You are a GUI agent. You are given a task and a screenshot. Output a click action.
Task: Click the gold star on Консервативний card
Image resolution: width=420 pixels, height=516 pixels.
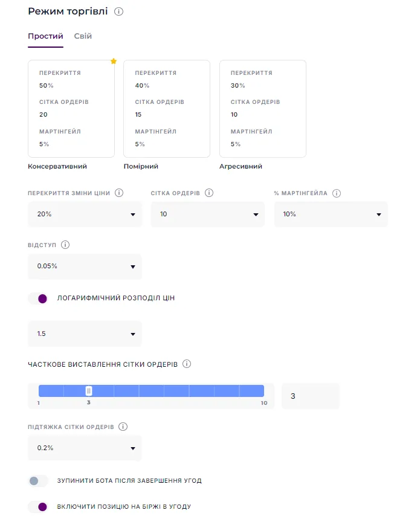pos(113,61)
